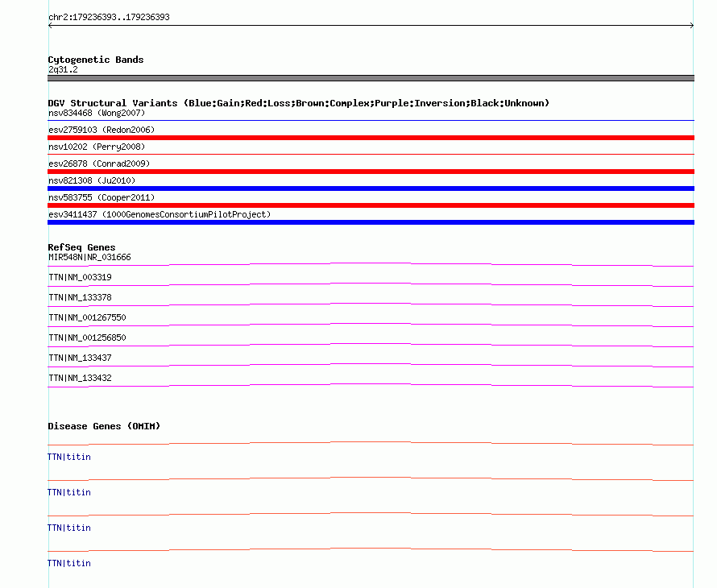This screenshot has height=588, width=717.
Task: Click nsv821308 (Ju2010) variant label
Action: pyautogui.click(x=92, y=180)
